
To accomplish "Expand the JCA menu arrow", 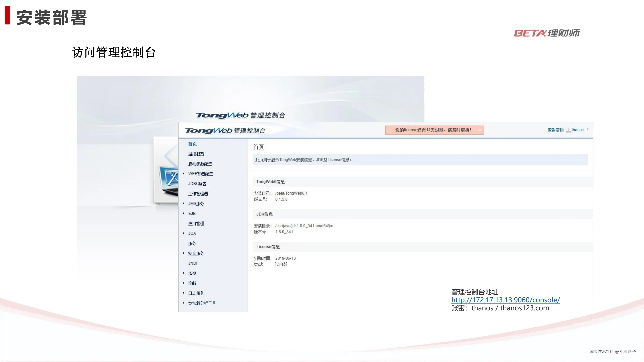I will 184,233.
